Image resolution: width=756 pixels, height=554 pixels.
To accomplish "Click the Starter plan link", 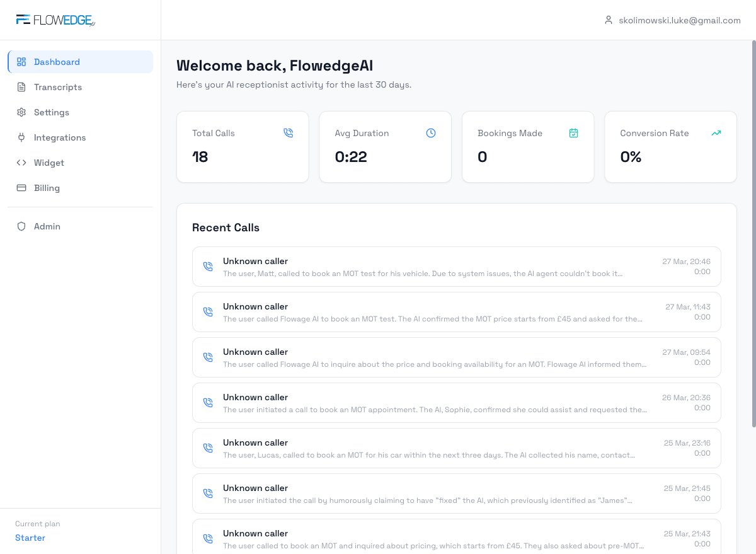I will click(x=30, y=538).
